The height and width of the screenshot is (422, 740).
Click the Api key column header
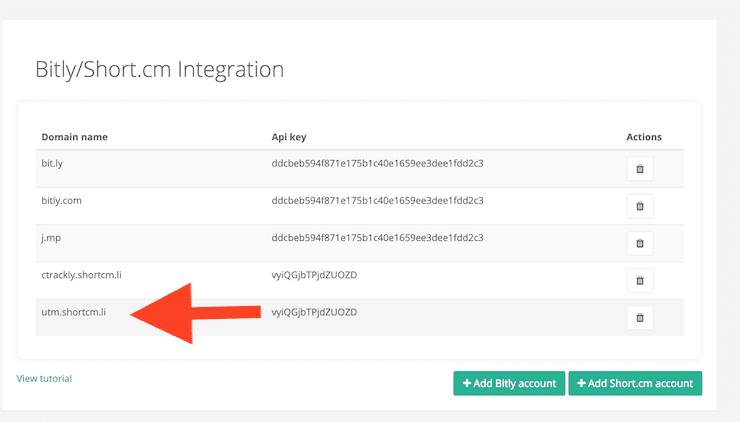289,137
